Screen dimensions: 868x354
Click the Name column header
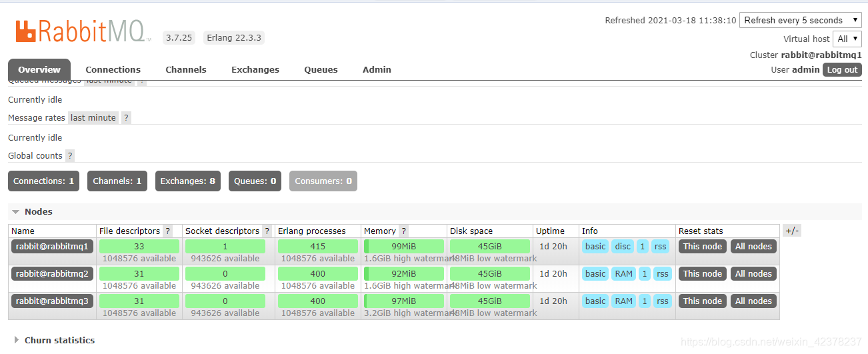(x=23, y=231)
